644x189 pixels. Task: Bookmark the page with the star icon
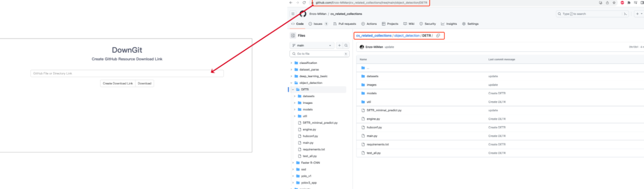[x=614, y=3]
